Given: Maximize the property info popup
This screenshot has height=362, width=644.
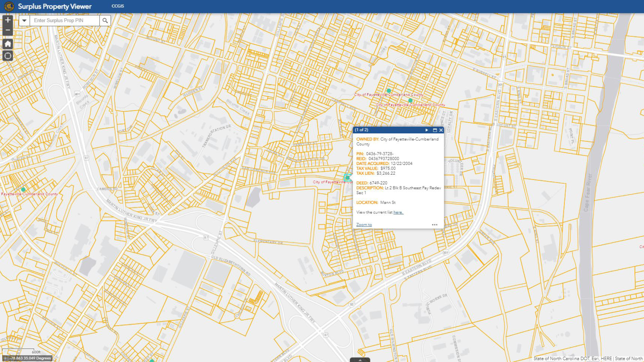Looking at the screenshot, I should click(435, 130).
